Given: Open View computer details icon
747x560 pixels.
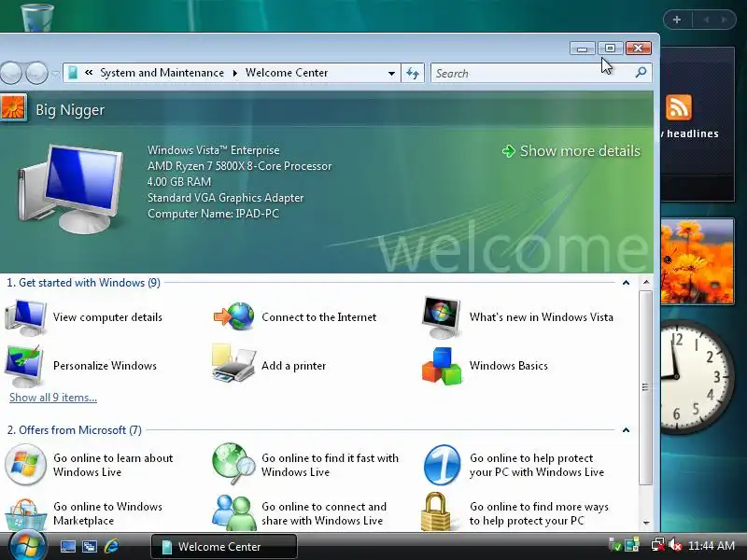Looking at the screenshot, I should (25, 317).
